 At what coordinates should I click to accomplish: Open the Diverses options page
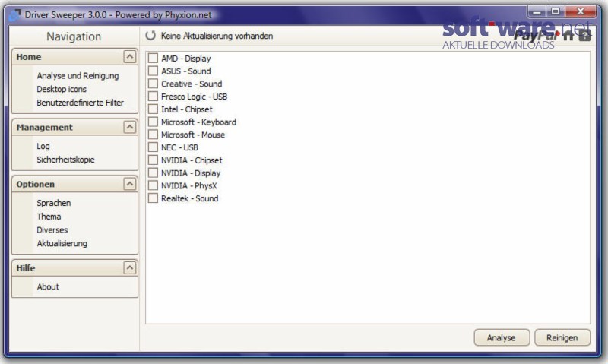52,230
